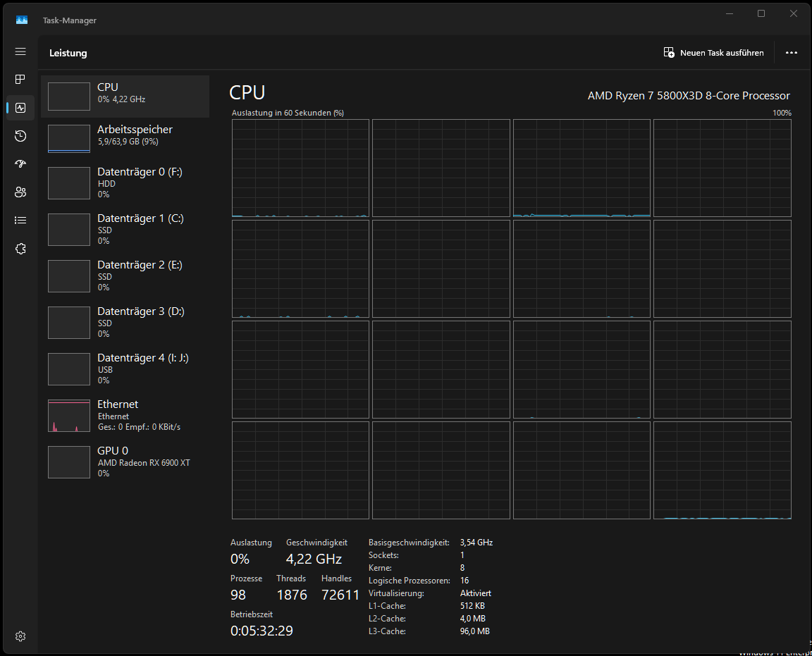The image size is (812, 656).
Task: Open the Startup apps gauge icon
Action: pyautogui.click(x=20, y=163)
